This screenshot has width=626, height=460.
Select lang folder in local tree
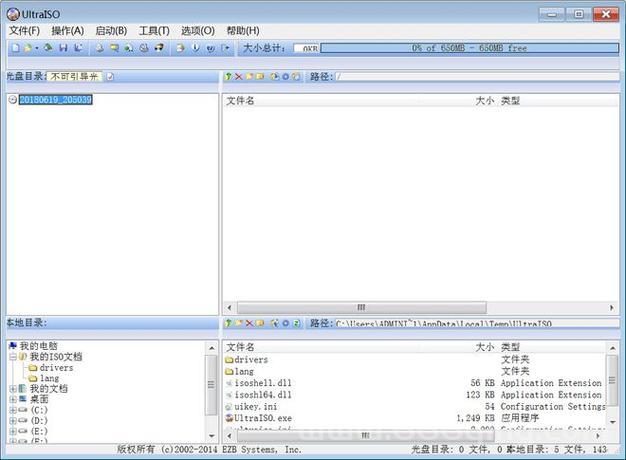50,378
